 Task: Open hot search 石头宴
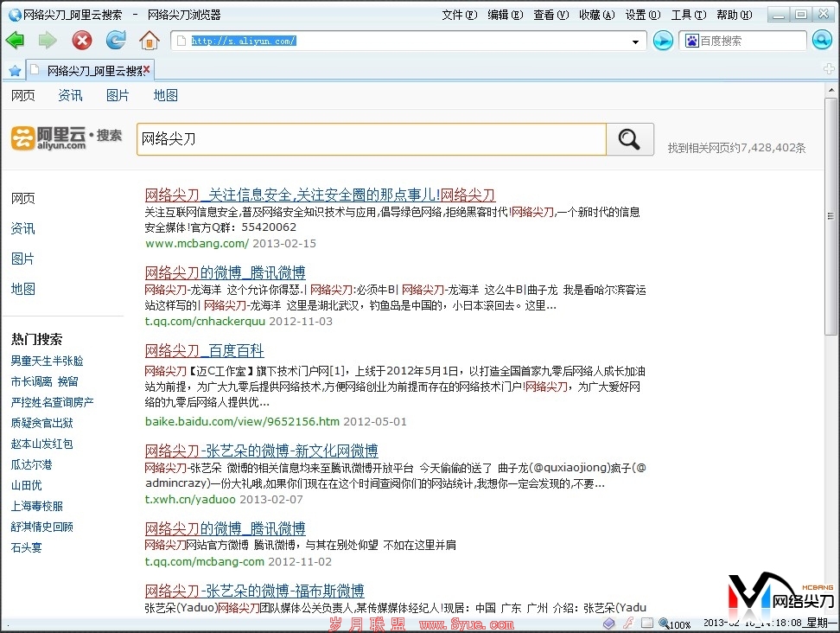coord(26,547)
